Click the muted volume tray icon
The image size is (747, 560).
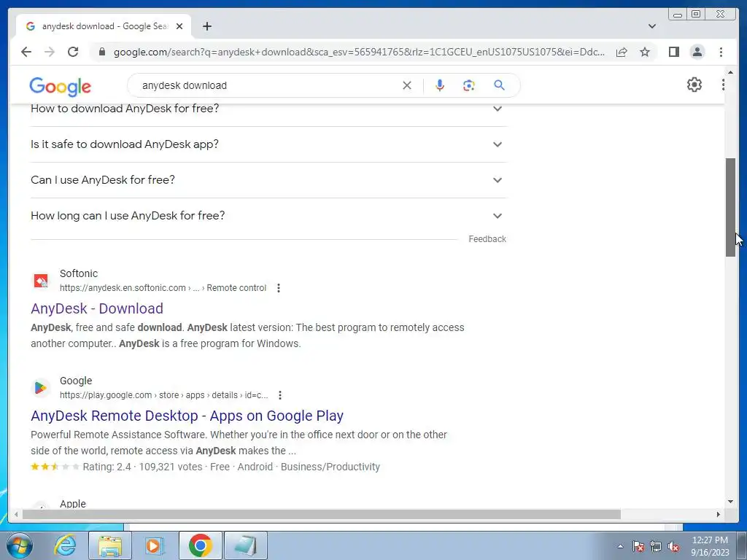click(x=673, y=546)
